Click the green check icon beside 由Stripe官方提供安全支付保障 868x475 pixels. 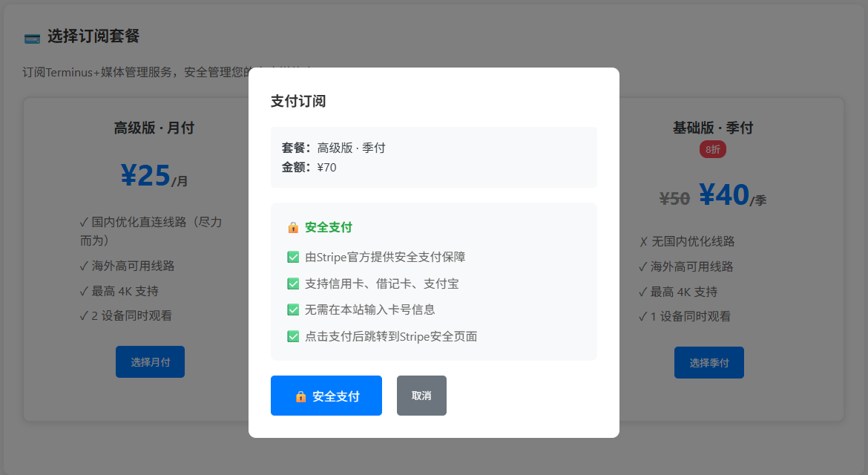(293, 257)
